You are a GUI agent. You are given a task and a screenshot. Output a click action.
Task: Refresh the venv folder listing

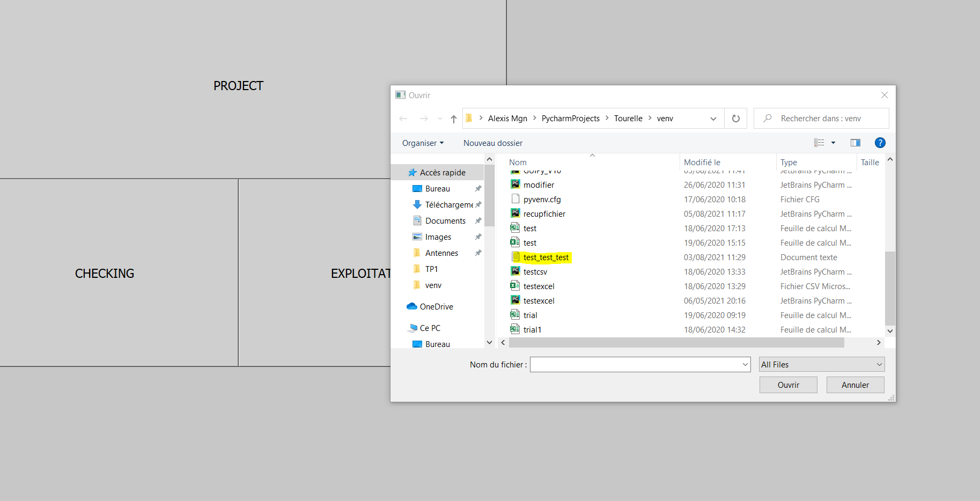pos(736,119)
